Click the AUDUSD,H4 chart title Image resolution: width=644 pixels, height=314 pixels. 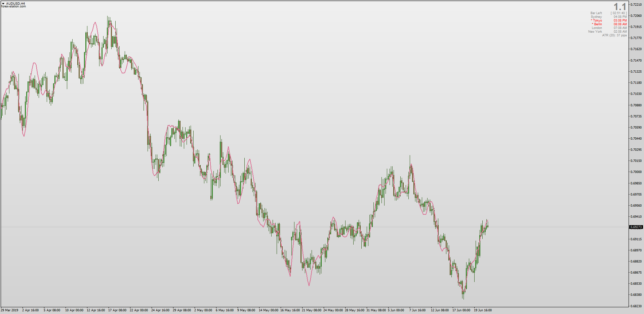tap(15, 4)
